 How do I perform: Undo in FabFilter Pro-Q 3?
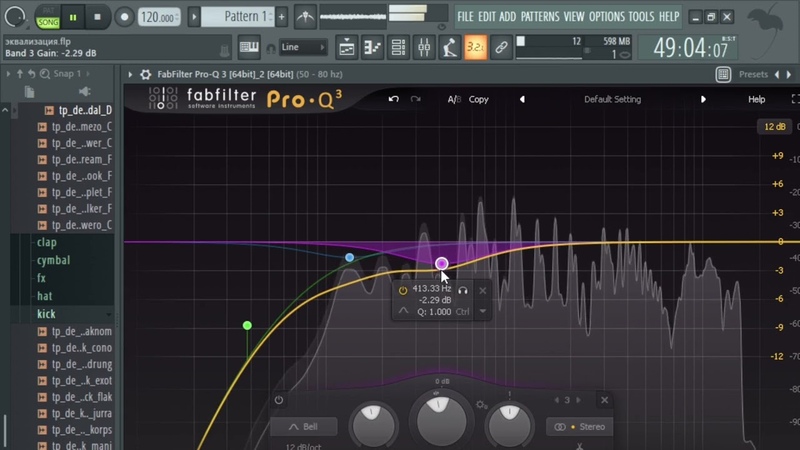393,99
